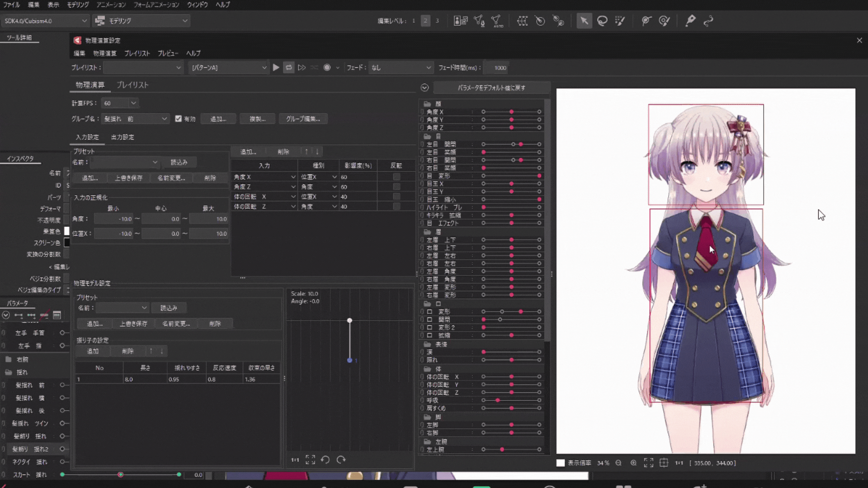Switch to the 出力設定 tab
The height and width of the screenshot is (488, 868).
pyautogui.click(x=123, y=137)
